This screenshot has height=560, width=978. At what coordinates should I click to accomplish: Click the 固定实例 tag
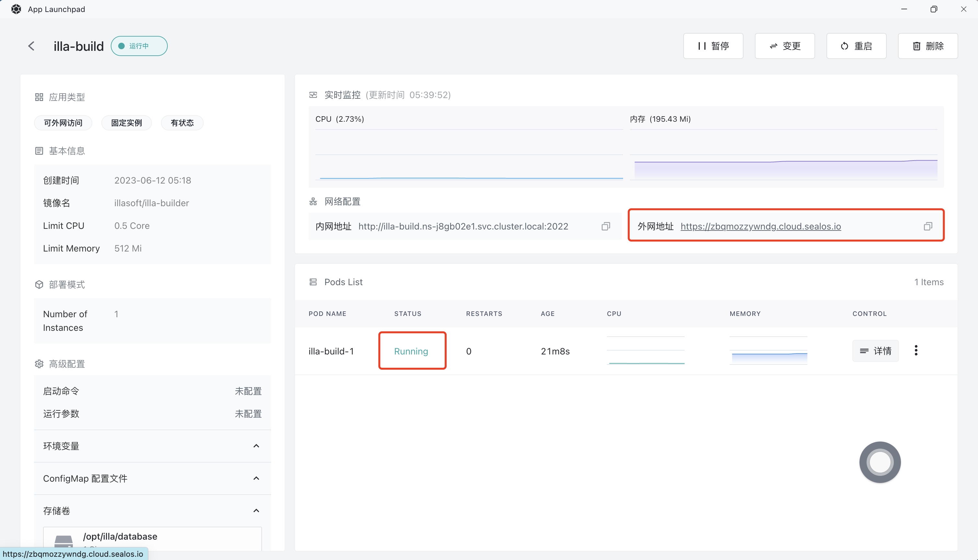coord(126,123)
